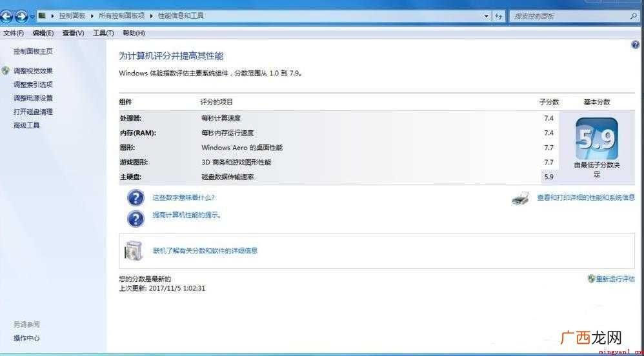Open the 查看(V) menu
644x356 pixels.
tap(73, 34)
